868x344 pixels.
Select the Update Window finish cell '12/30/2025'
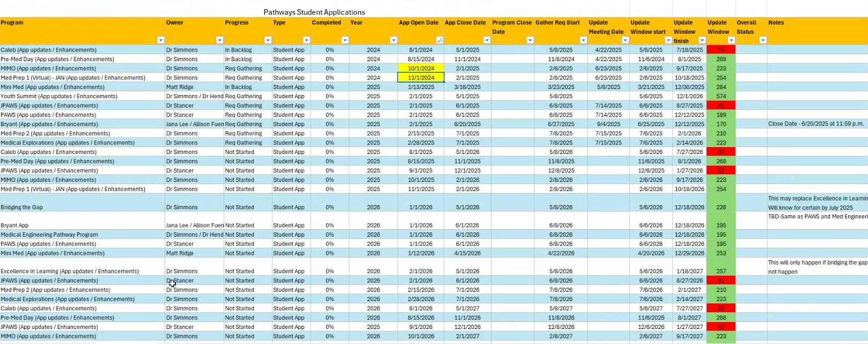tap(689, 87)
